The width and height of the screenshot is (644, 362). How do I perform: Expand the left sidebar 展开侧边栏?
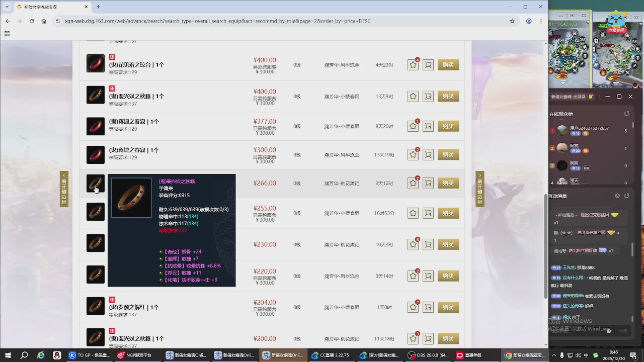[x=64, y=189]
